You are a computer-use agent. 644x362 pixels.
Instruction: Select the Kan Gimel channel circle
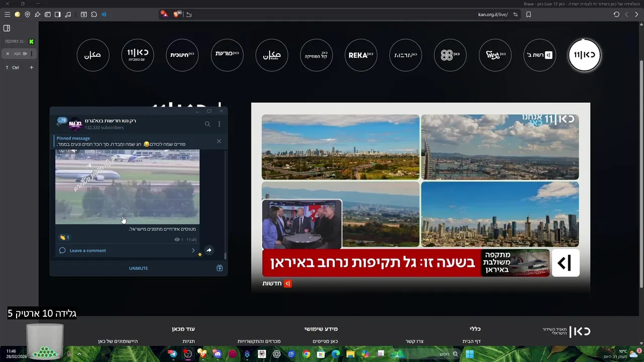point(495,55)
